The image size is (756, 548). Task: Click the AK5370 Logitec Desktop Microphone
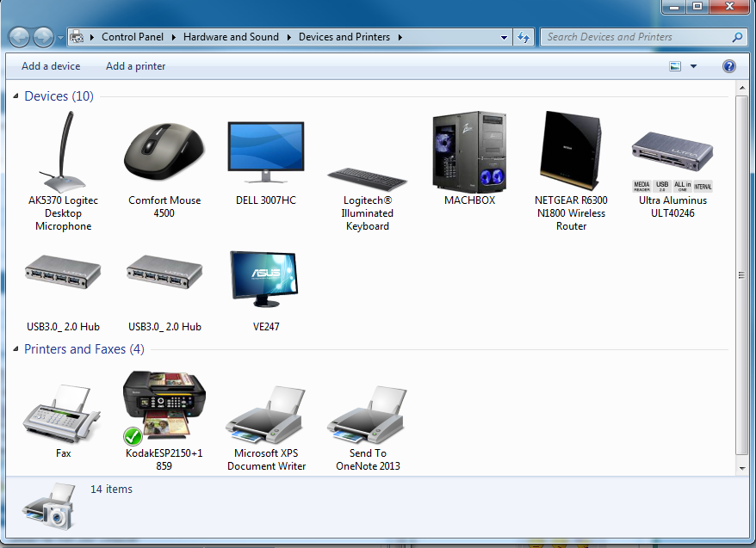62,155
